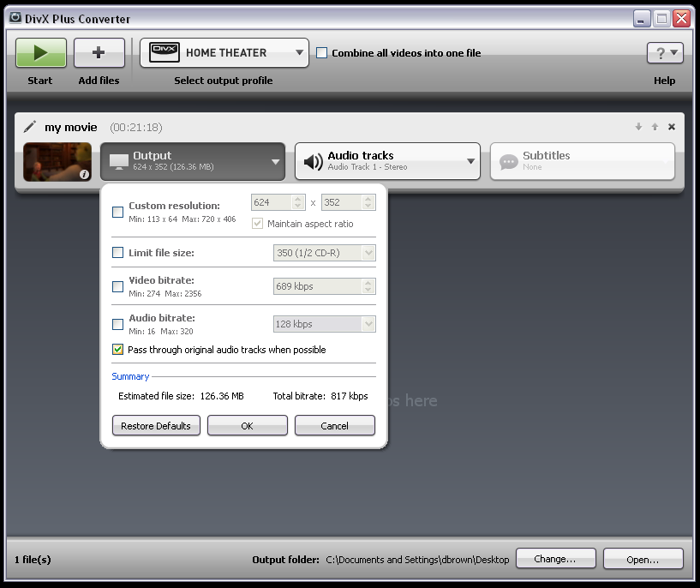
Task: Confirm output settings with OK
Action: (248, 425)
